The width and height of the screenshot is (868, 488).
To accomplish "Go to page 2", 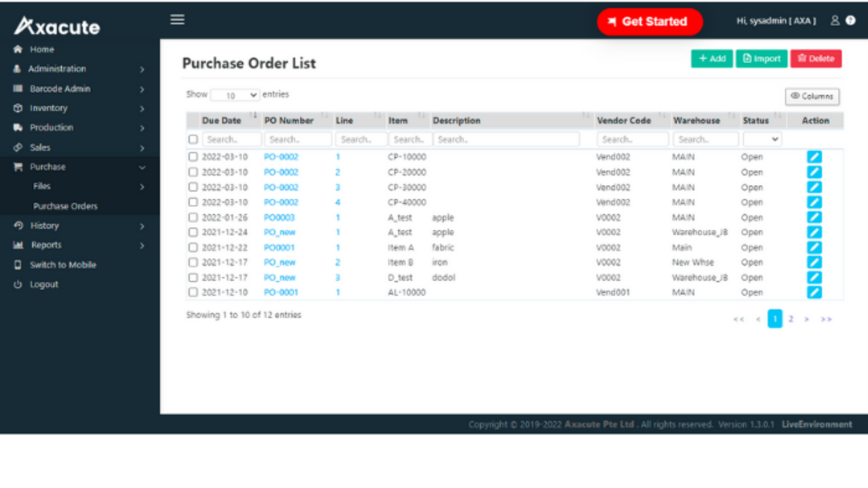I will [x=791, y=319].
